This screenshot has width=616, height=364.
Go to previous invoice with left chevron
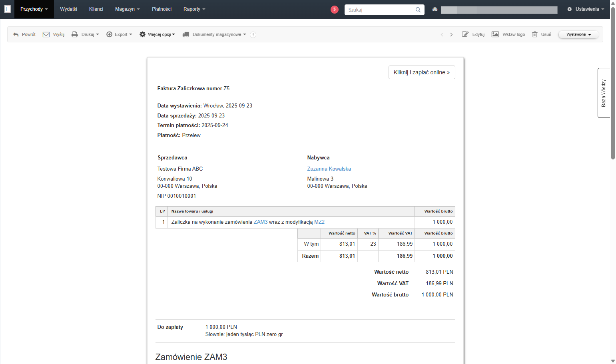click(x=442, y=35)
